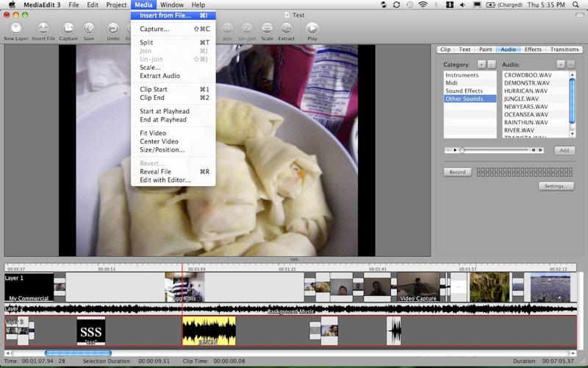Viewport: 588px width, 368px height.
Task: Open the Edit menu
Action: click(93, 5)
